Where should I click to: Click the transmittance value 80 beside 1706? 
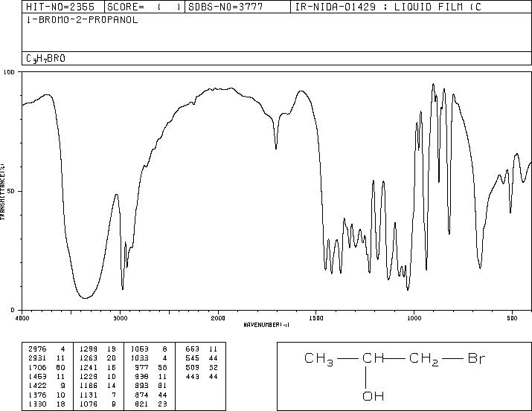pyautogui.click(x=60, y=367)
